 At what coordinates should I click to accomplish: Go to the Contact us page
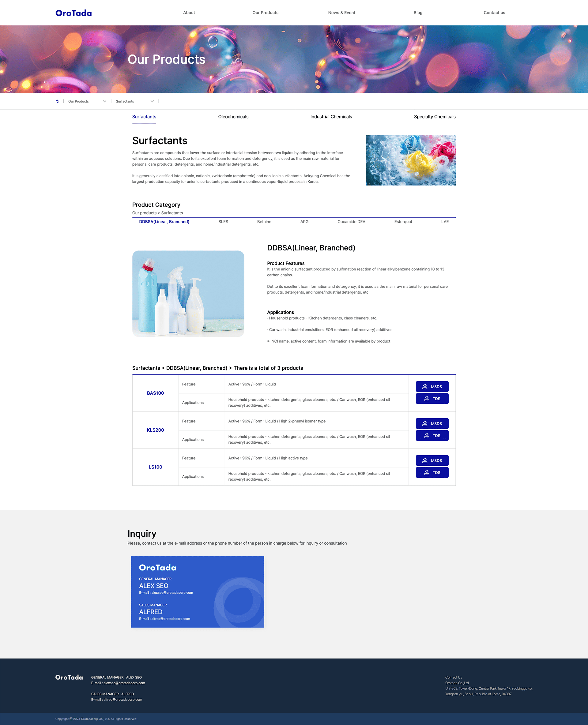494,13
